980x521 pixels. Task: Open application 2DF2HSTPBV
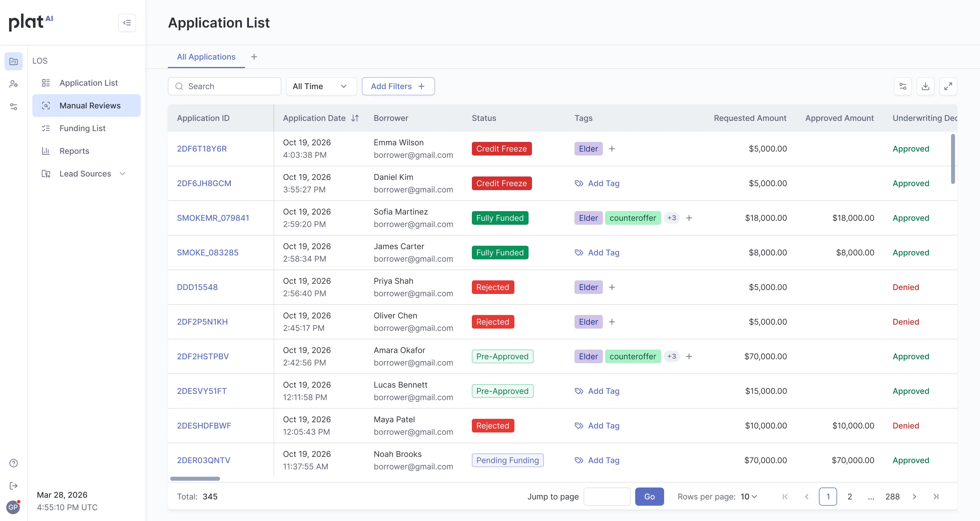(203, 356)
